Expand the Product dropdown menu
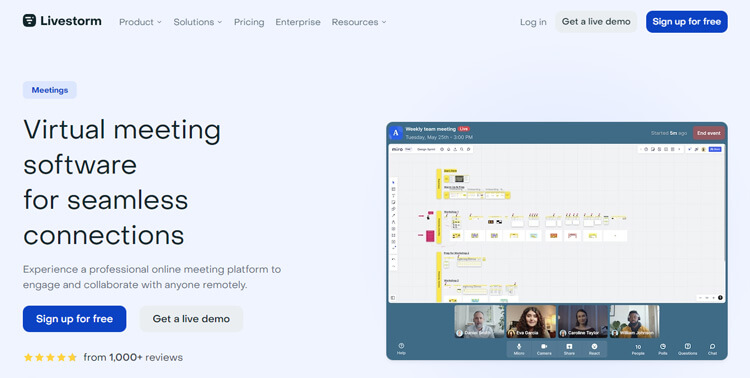Image resolution: width=750 pixels, height=378 pixels. point(140,22)
